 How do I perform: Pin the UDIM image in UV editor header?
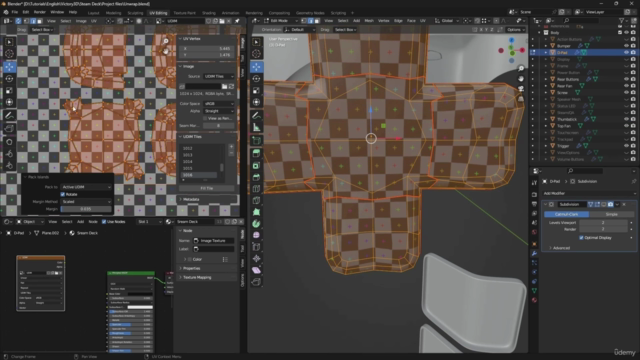[237, 21]
